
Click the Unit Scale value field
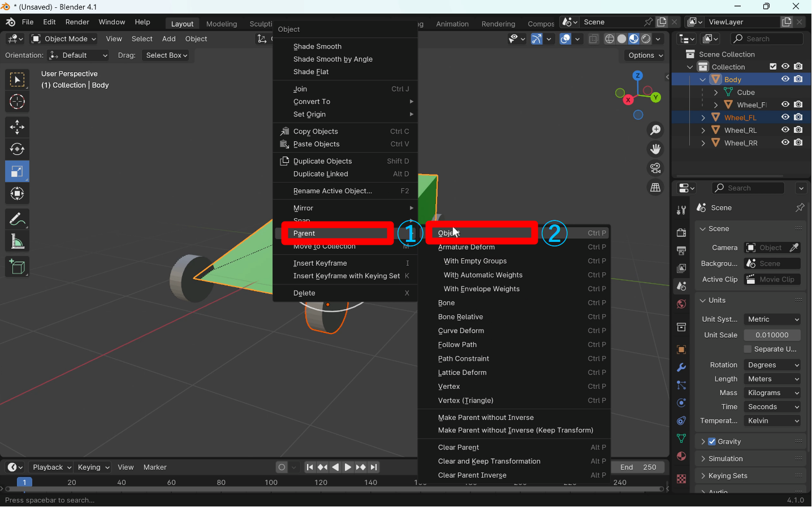click(x=772, y=335)
